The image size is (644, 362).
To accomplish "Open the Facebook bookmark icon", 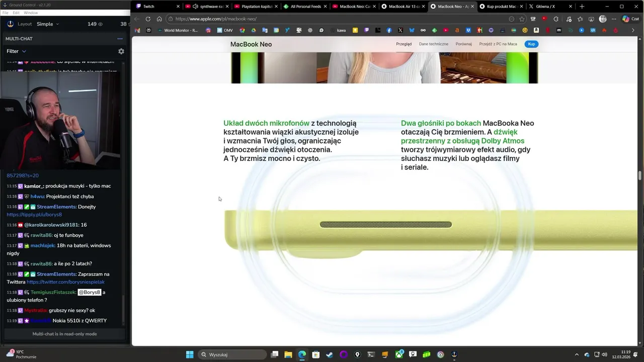I will click(x=389, y=30).
